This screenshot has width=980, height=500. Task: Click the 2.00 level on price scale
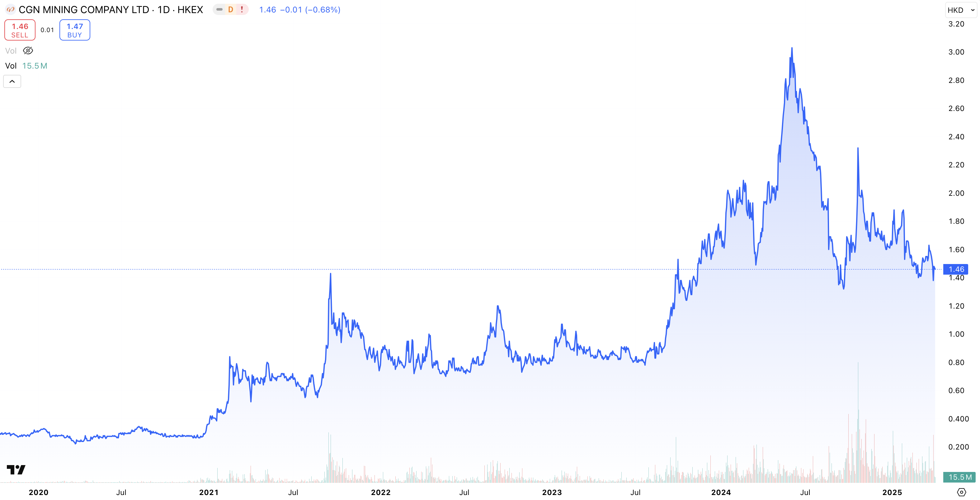[956, 193]
